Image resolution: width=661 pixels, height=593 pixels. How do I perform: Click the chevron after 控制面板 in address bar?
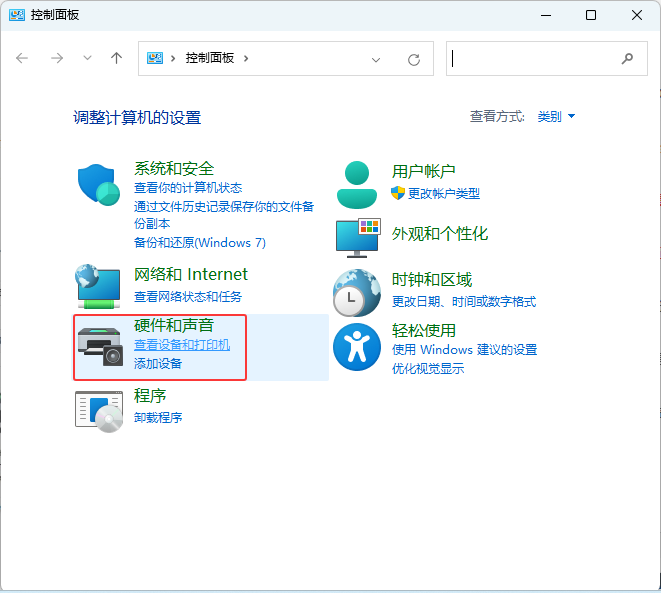(246, 58)
